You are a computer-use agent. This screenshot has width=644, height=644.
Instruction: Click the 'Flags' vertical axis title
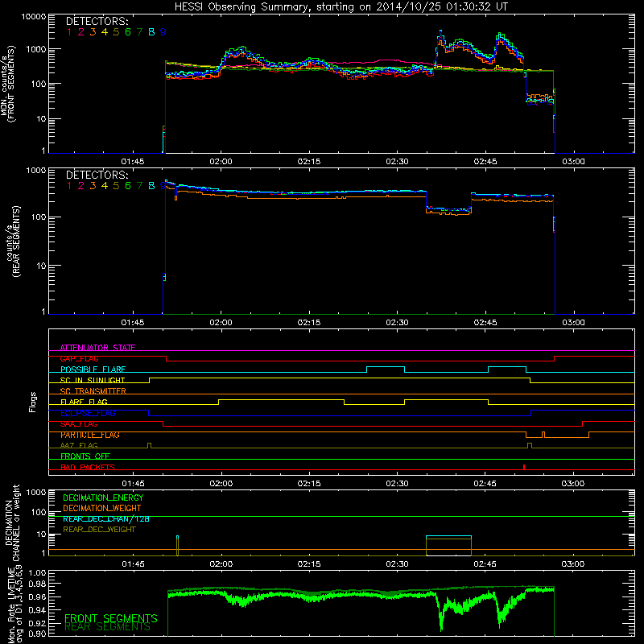[33, 402]
